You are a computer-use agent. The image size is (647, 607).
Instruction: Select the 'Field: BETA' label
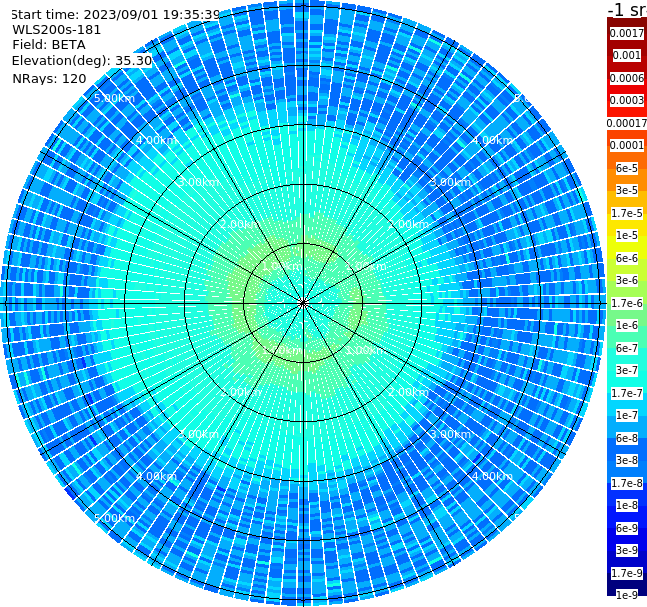[49, 45]
